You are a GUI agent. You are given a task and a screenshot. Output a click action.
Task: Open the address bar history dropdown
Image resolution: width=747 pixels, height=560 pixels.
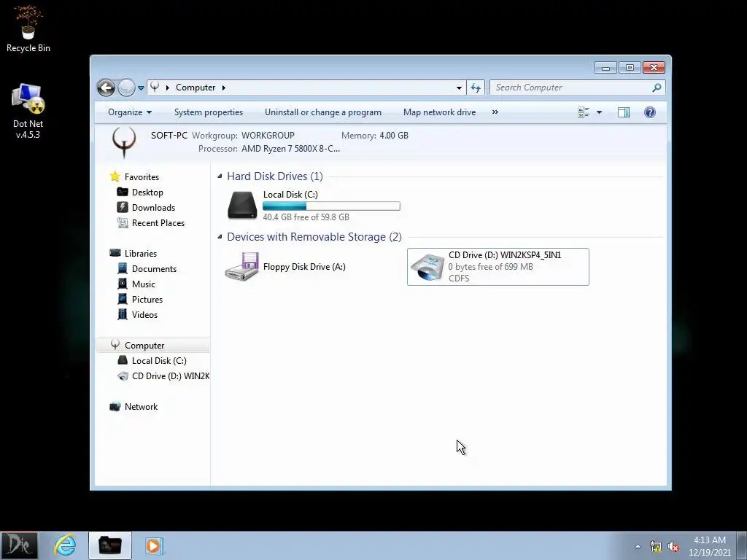click(459, 87)
